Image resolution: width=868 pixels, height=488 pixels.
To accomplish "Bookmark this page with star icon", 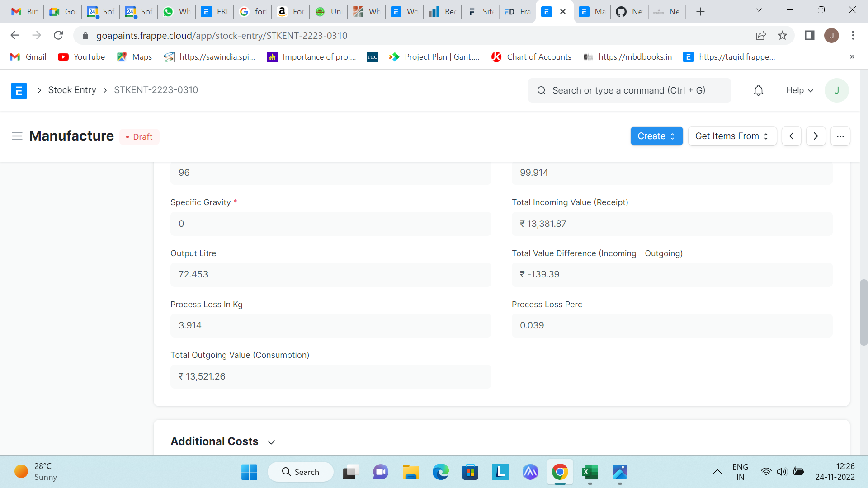I will (x=783, y=35).
